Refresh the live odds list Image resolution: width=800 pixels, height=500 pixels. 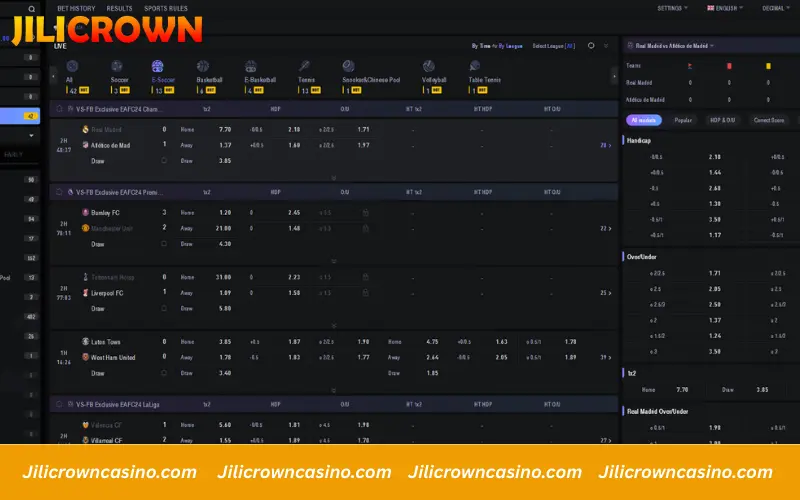tap(591, 45)
